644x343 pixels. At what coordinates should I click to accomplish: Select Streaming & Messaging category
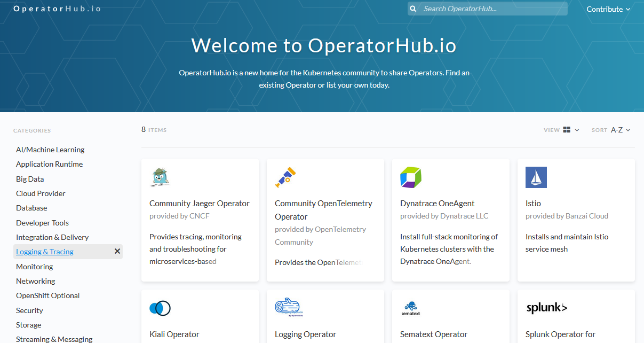pyautogui.click(x=54, y=339)
